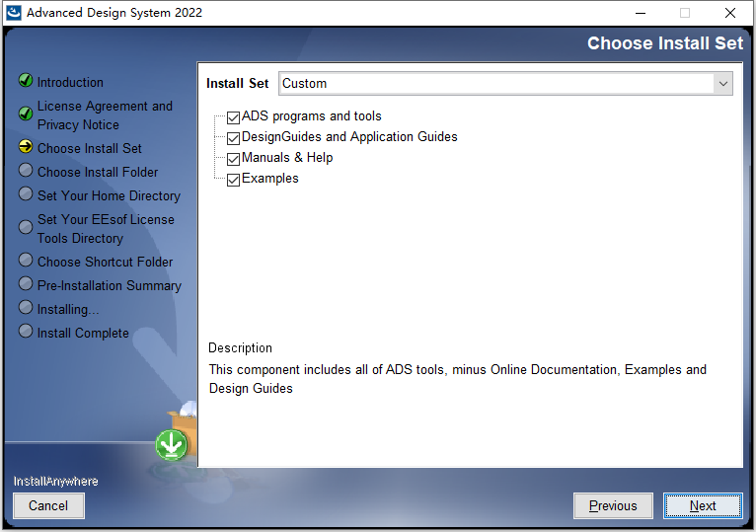Select 'Examples' tree label

pos(270,179)
